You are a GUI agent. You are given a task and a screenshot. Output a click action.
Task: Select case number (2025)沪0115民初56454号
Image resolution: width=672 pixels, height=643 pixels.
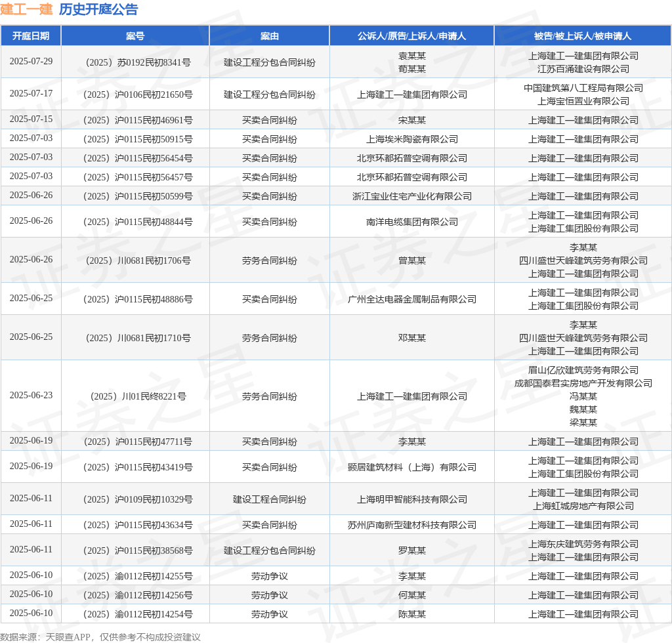coord(138,159)
